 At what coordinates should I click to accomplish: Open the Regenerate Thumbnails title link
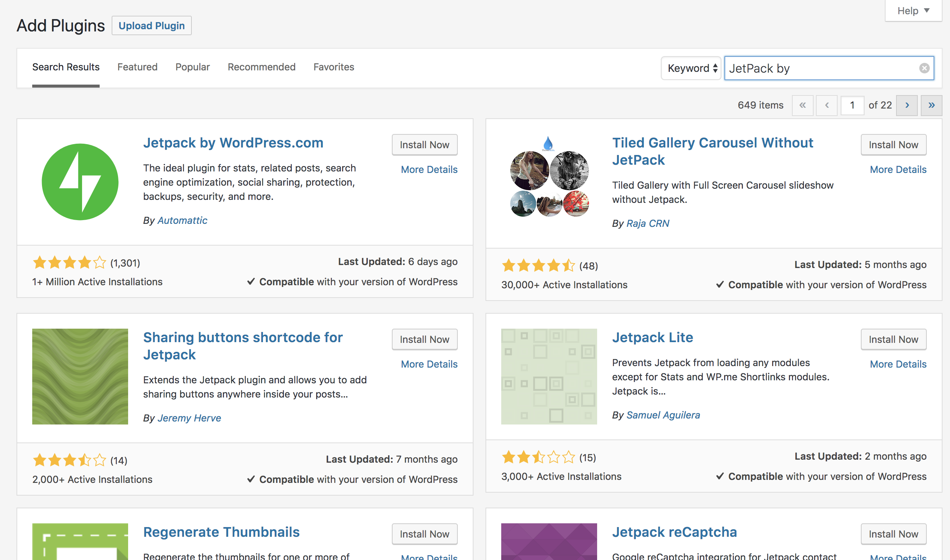click(x=221, y=532)
